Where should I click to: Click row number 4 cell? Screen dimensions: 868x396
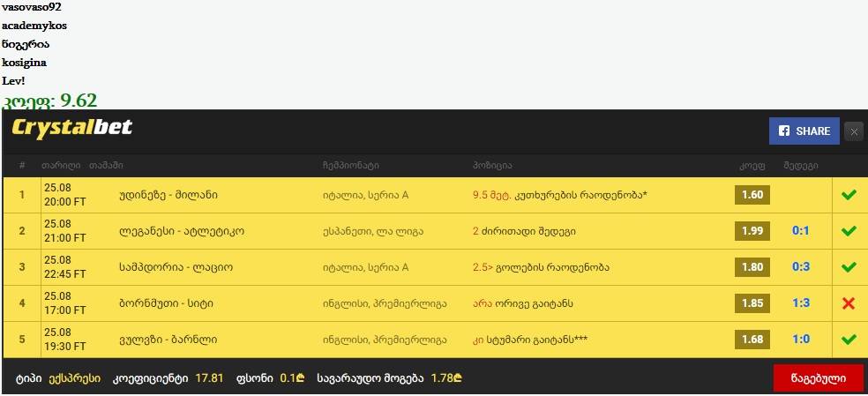click(x=21, y=303)
